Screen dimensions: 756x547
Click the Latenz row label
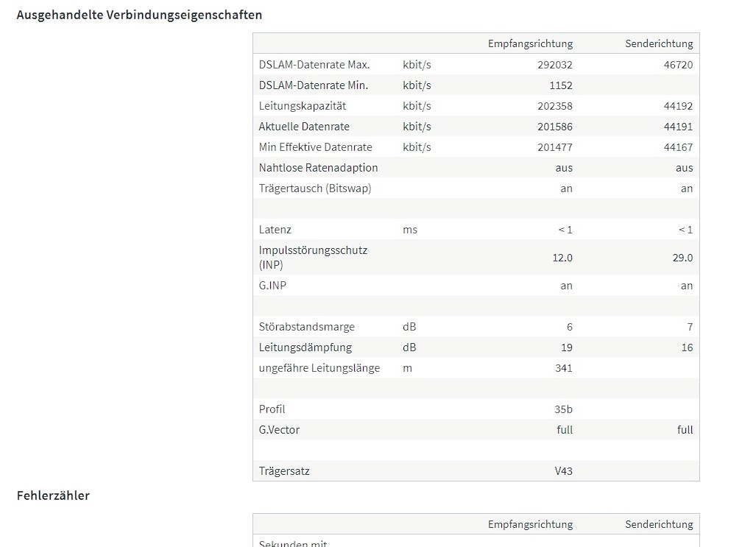(275, 230)
